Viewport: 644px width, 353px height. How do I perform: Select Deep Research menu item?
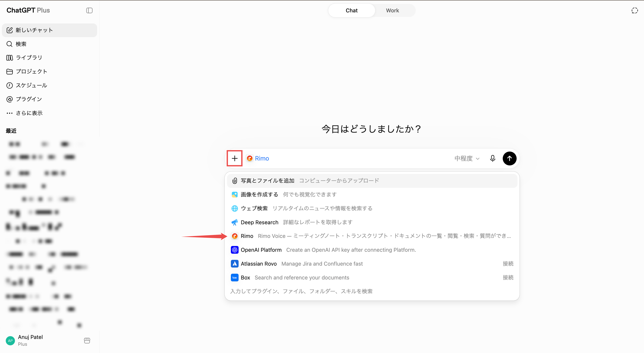tap(372, 222)
